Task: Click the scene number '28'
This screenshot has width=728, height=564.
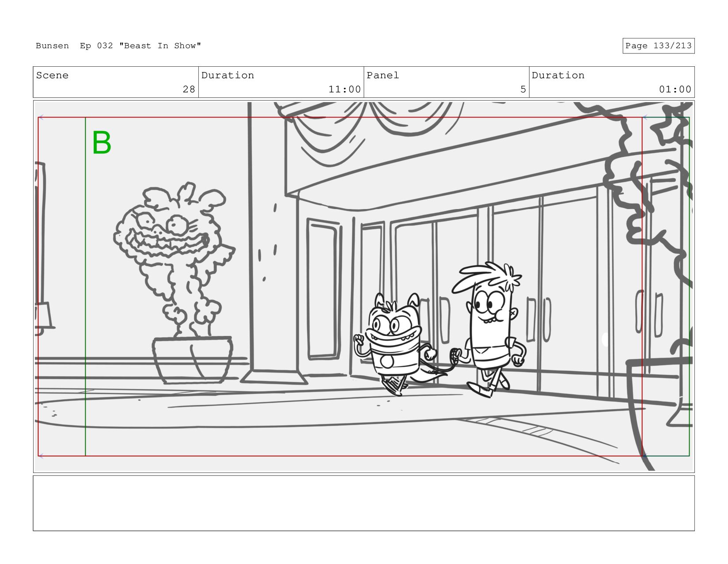Action: click(189, 89)
